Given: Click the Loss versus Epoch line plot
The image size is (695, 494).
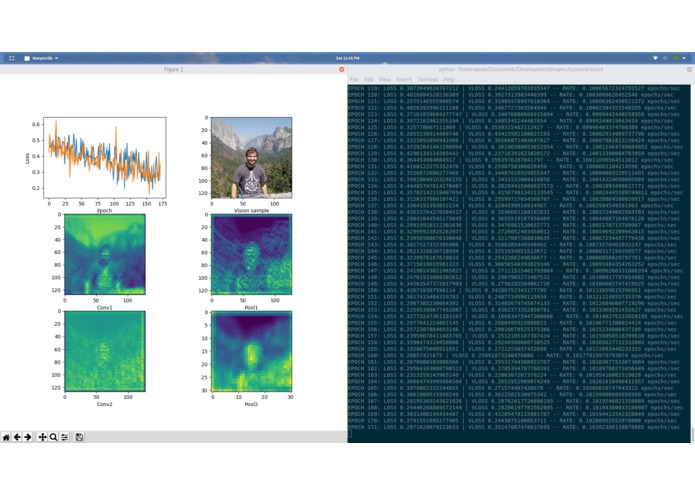Looking at the screenshot, I should pos(105,157).
